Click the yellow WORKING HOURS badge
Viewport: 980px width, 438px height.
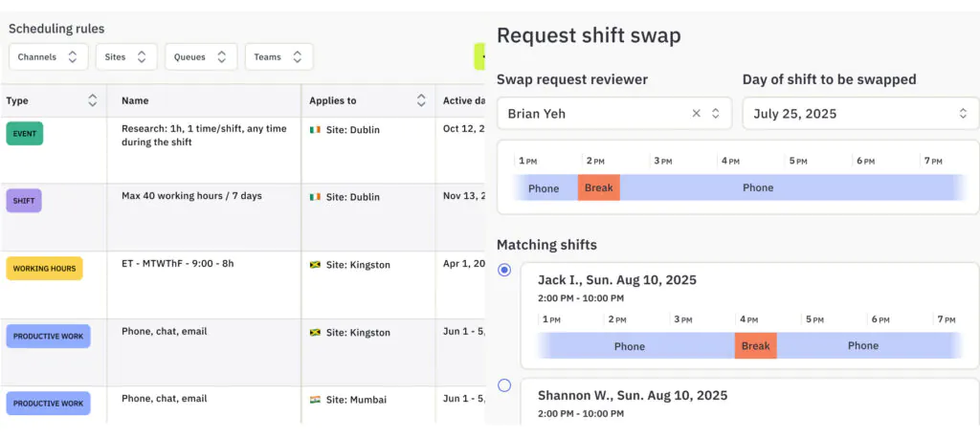pos(44,269)
